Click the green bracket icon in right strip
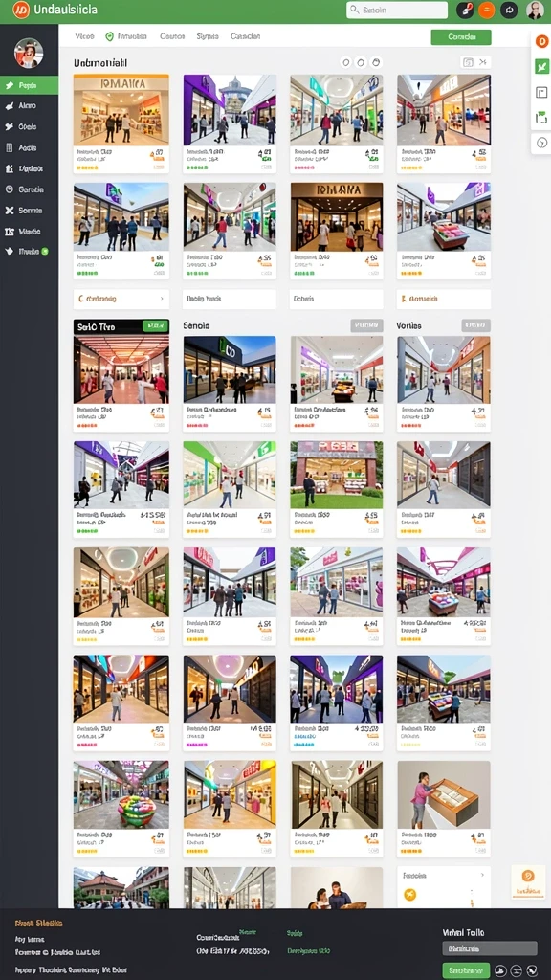This screenshot has height=980, width=551. click(541, 118)
